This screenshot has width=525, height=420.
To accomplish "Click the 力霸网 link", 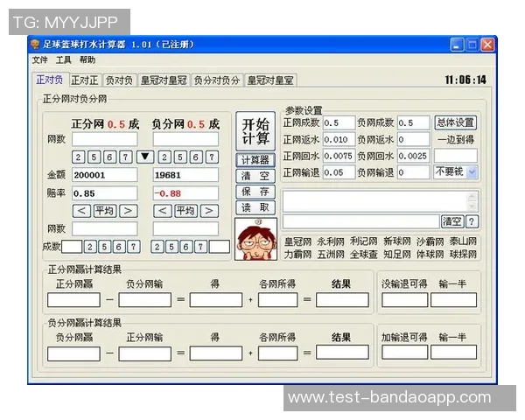I will (x=297, y=255).
